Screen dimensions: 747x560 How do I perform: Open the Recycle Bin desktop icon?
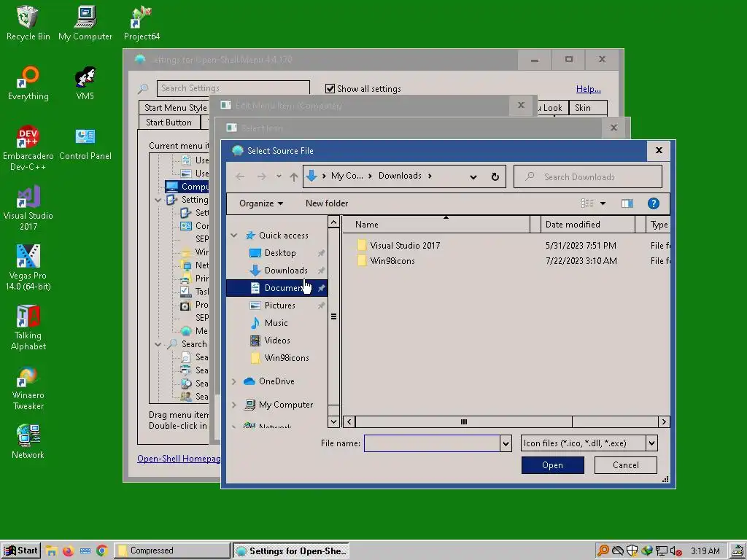pos(28,23)
